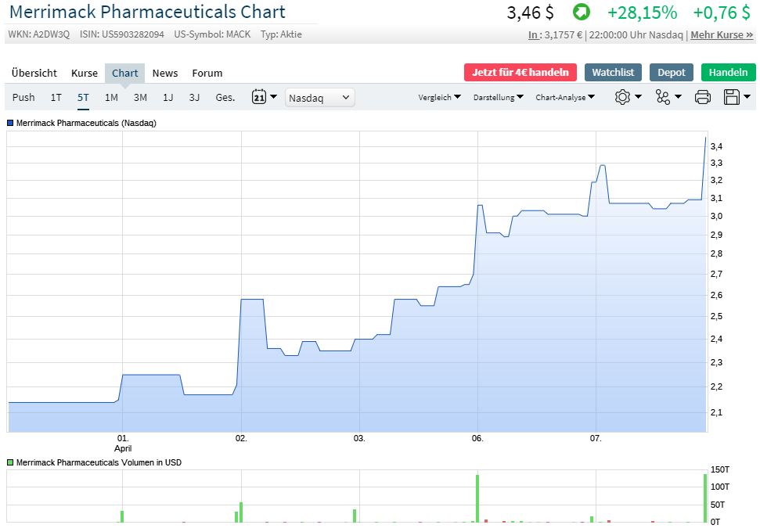Open the Forum tab
This screenshot has width=760, height=532.
coord(207,73)
